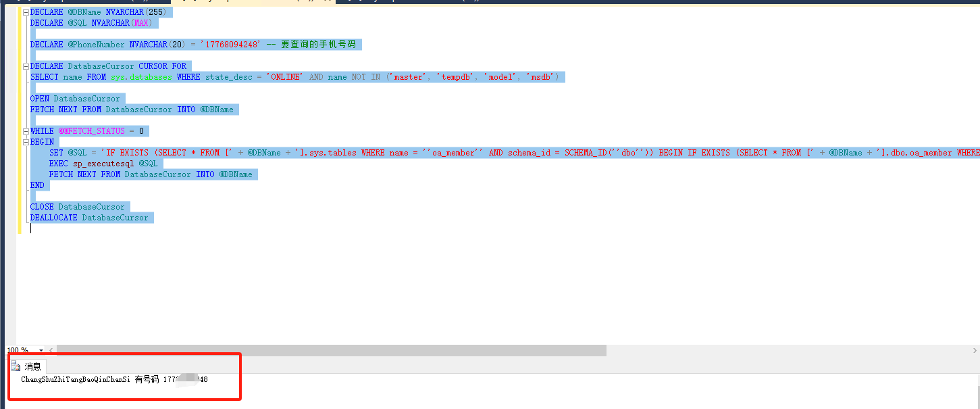Click the editor horizontal scrollbar thumb
980x409 pixels.
331,351
